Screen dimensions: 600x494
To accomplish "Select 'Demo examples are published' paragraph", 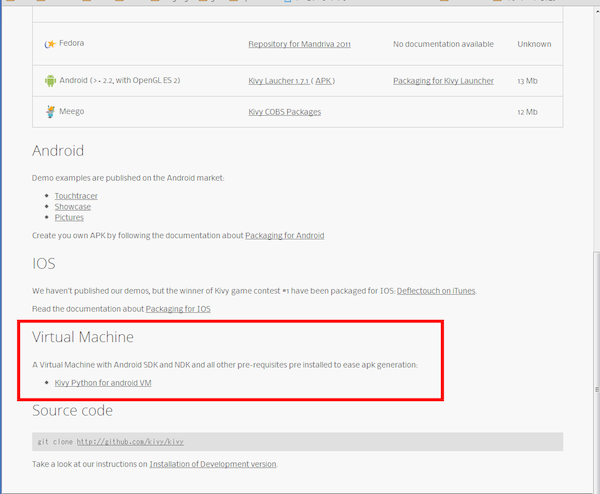I will click(128, 178).
